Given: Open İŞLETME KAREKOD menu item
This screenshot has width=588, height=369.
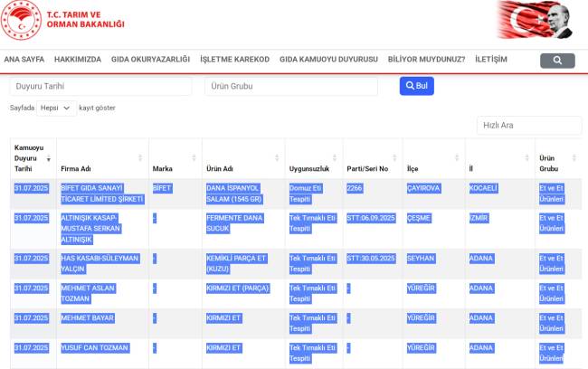Looking at the screenshot, I should (x=235, y=60).
